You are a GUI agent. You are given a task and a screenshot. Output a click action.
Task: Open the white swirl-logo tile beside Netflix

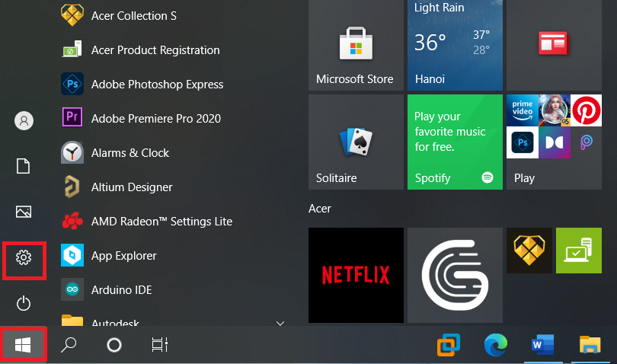click(x=455, y=275)
